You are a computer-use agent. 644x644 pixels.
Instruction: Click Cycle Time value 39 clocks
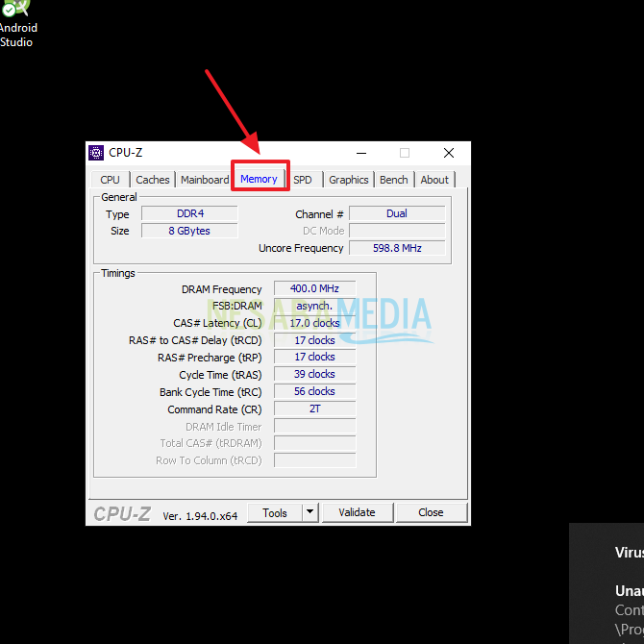pos(315,374)
